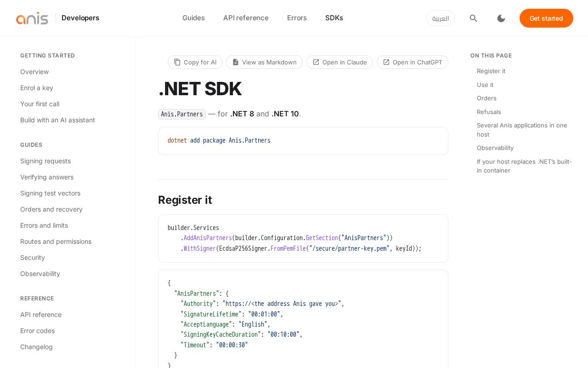
Task: Open Observability guide in left sidebar
Action: click(x=40, y=274)
